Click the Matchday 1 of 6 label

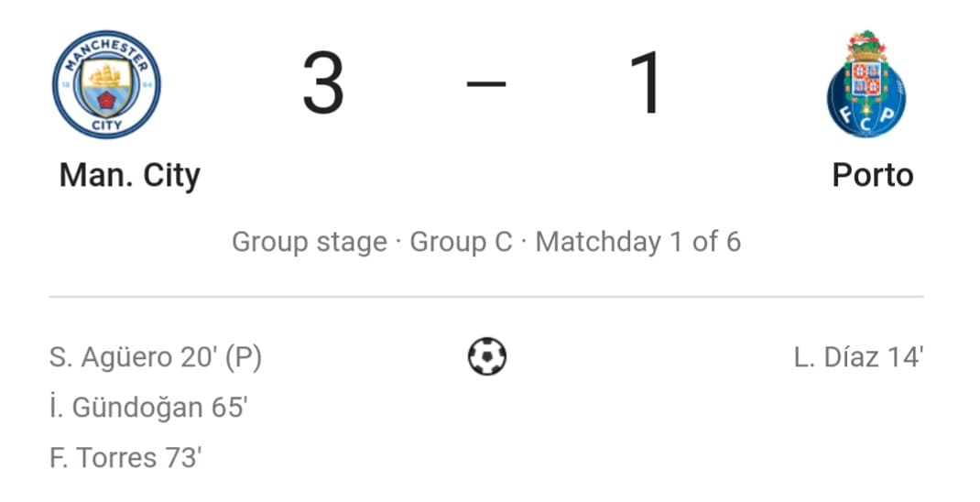coord(638,242)
